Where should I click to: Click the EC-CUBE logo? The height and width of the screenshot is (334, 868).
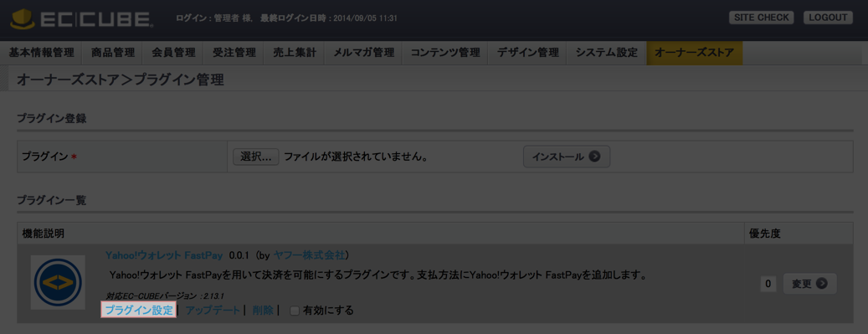pos(82,19)
